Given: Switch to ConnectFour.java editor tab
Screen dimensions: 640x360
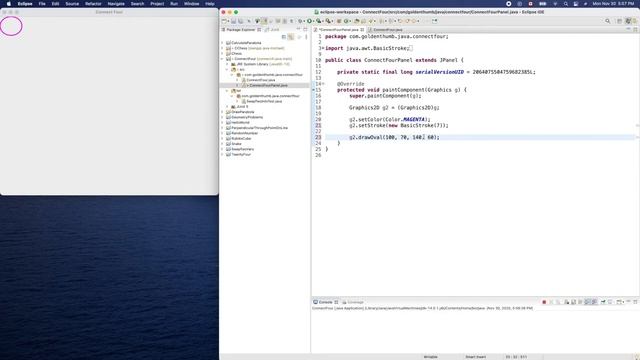Looking at the screenshot, I should pos(387,30).
